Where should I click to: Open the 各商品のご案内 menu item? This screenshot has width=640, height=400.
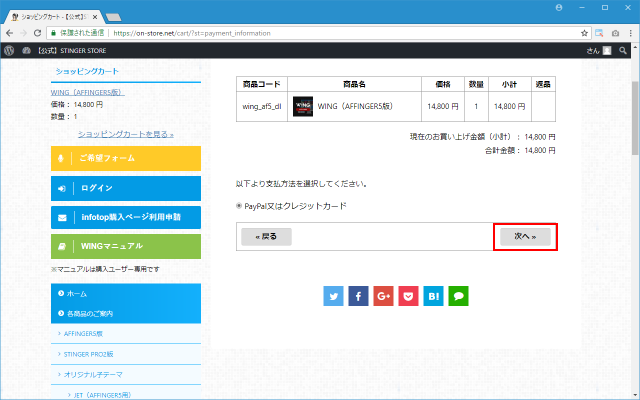pos(90,313)
